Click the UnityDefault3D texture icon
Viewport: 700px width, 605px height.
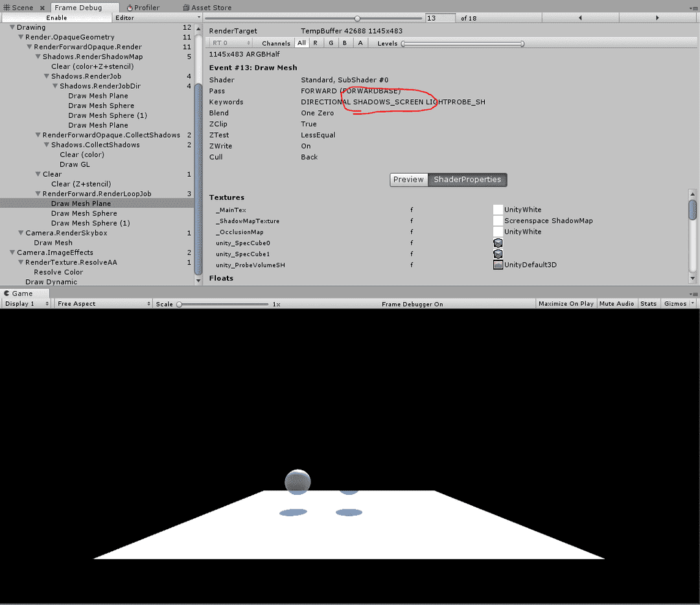pos(497,264)
